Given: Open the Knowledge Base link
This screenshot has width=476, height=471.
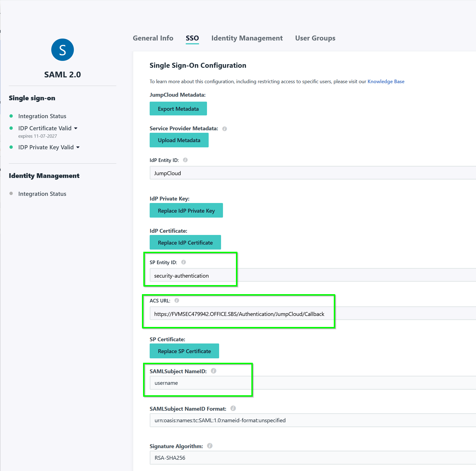Looking at the screenshot, I should pyautogui.click(x=386, y=82).
